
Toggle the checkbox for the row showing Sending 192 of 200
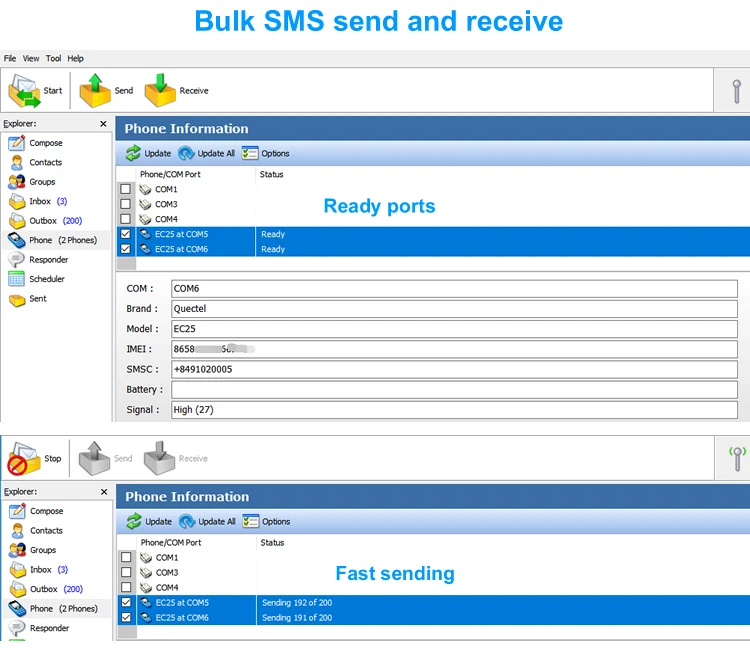point(126,603)
